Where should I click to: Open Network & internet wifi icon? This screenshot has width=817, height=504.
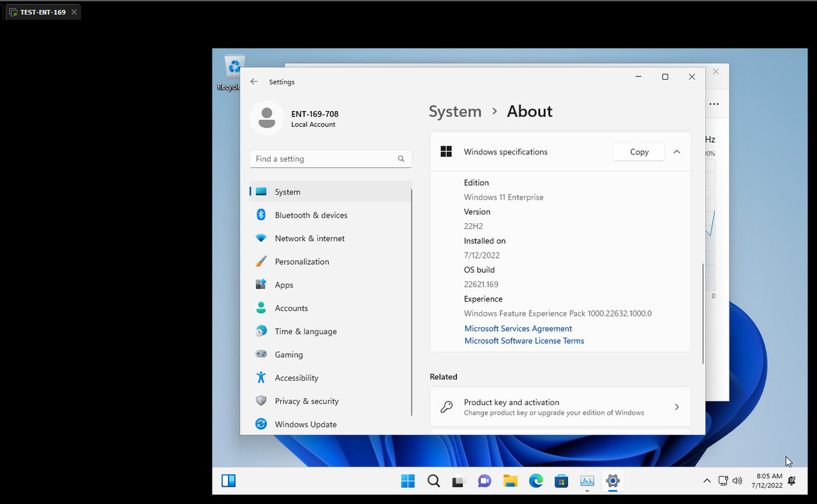(x=261, y=238)
